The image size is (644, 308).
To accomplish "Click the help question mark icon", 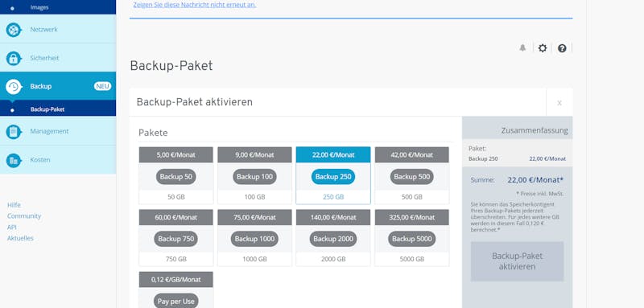I will click(x=562, y=48).
